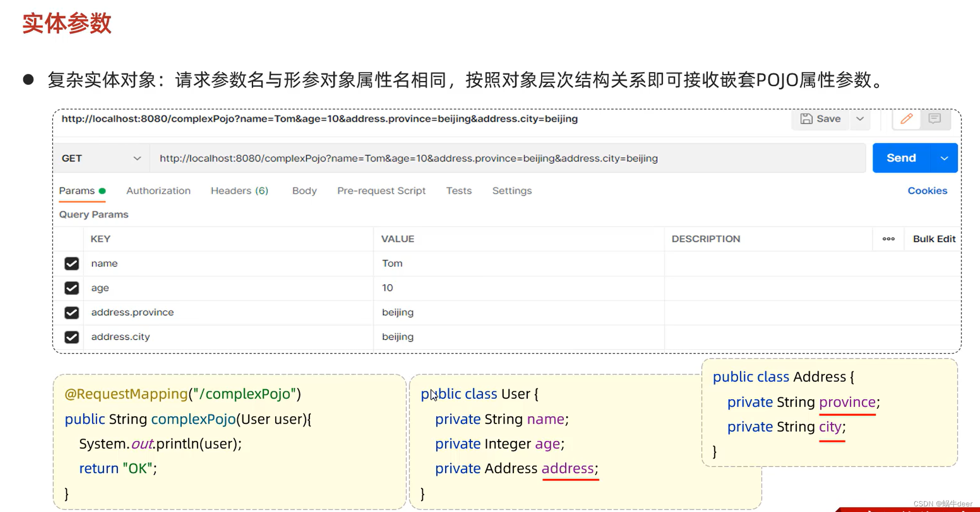Image resolution: width=980 pixels, height=512 pixels.
Task: Uncheck the address.city parameter checkbox
Action: 72,337
